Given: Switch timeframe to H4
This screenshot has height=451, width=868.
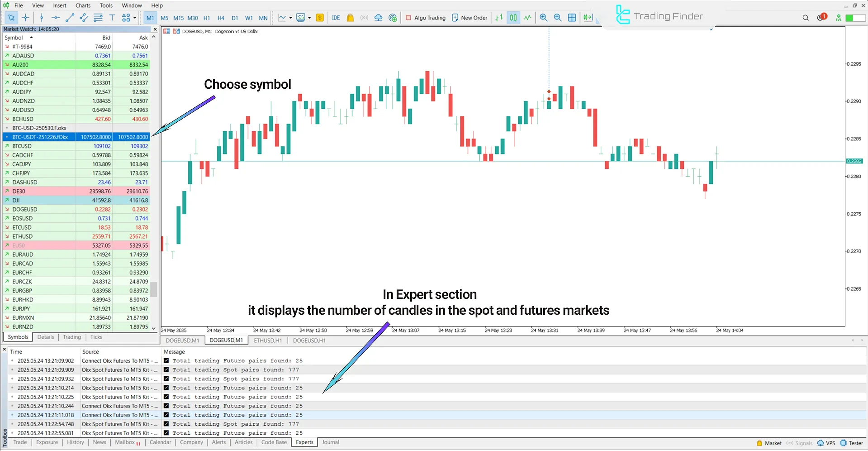Looking at the screenshot, I should click(221, 18).
